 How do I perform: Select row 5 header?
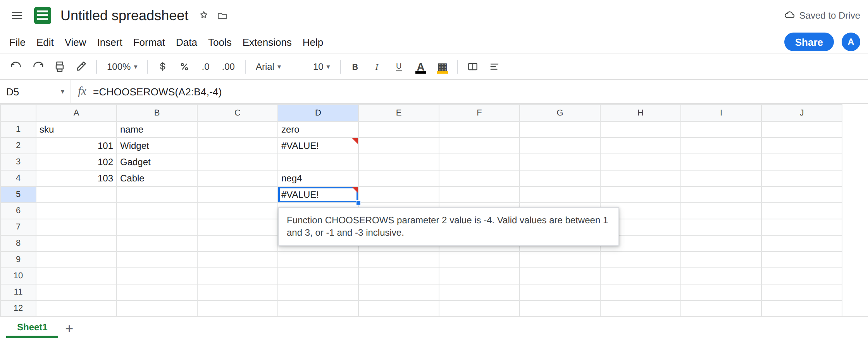[18, 194]
